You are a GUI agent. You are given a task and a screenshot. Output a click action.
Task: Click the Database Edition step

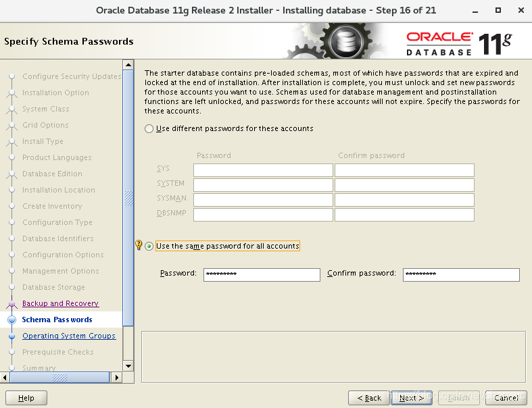[x=52, y=174]
